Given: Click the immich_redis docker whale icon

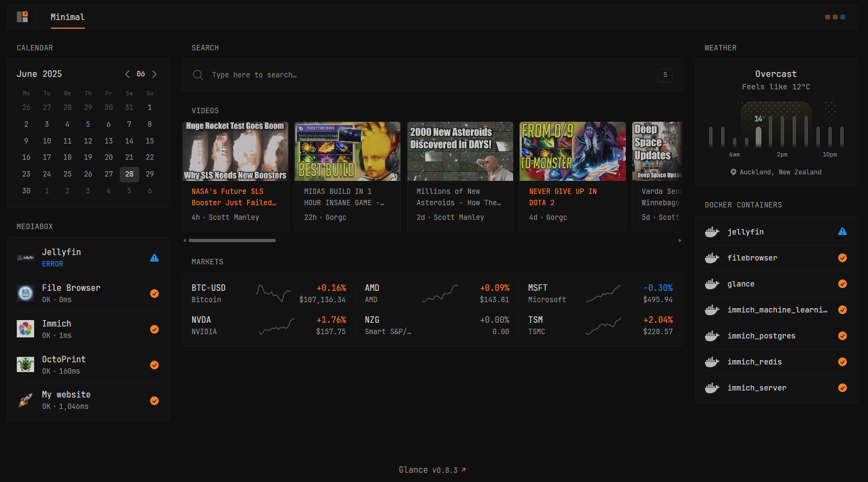Looking at the screenshot, I should click(x=712, y=362).
